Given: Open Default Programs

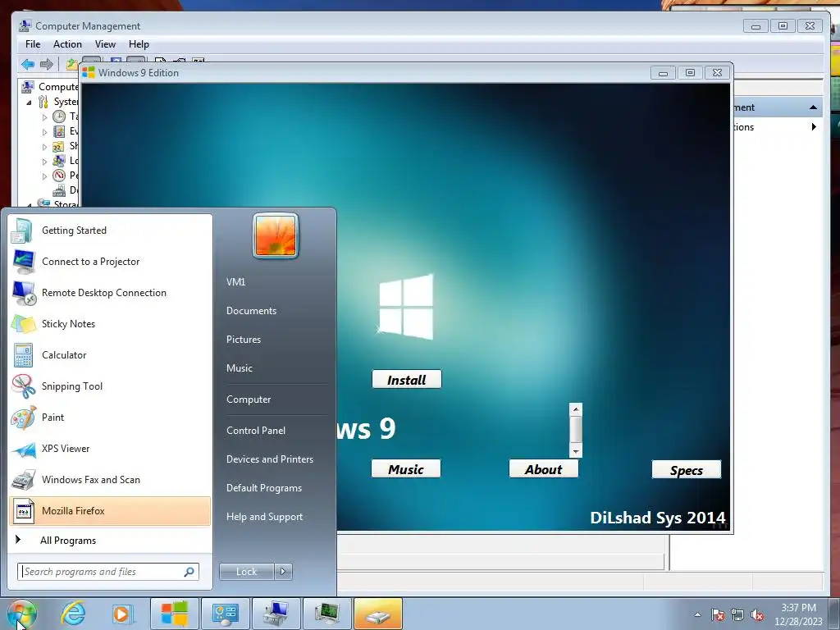Looking at the screenshot, I should pyautogui.click(x=263, y=488).
